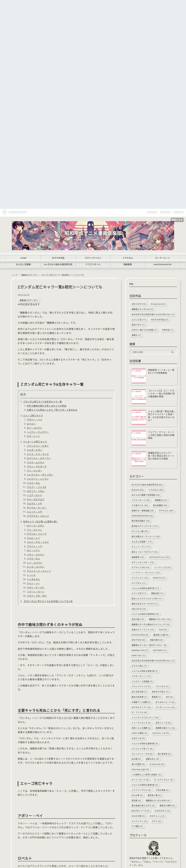186x868 pixels.
Task: Click the profile avatar illustration
Action: point(153,848)
